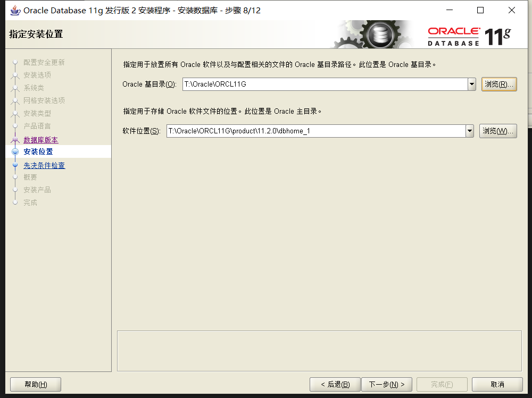Screen dimensions: 532x398
Task: Click the 先决条件检查 step bullet marker
Action: [x=15, y=166]
